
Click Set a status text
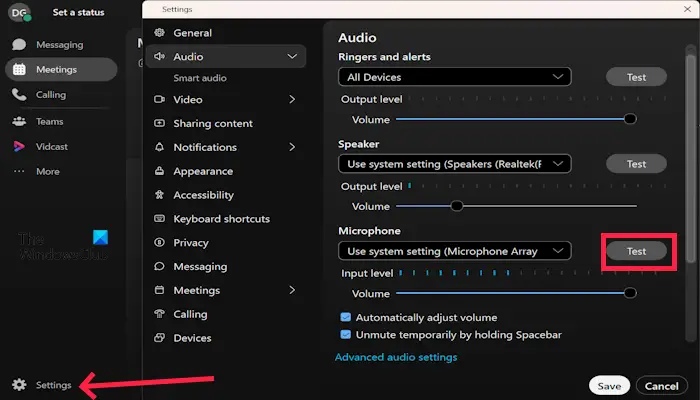tap(79, 12)
